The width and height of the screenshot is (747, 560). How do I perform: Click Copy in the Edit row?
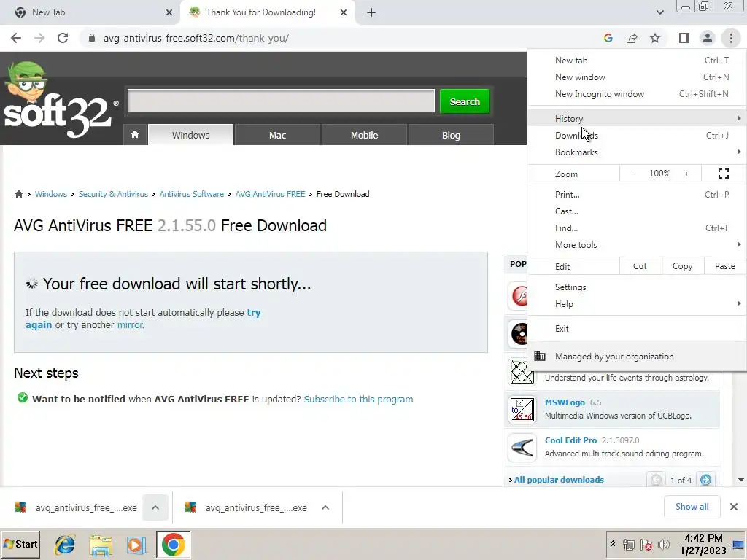pos(682,266)
